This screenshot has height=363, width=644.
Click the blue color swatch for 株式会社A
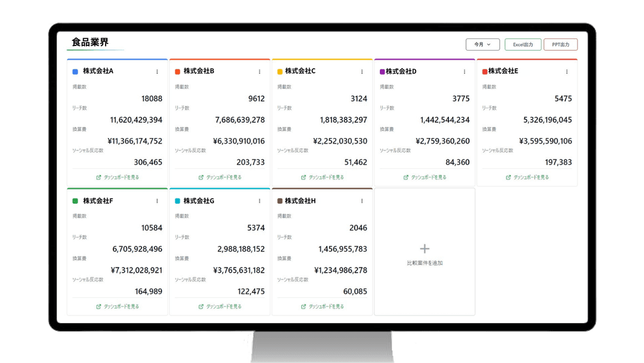[x=75, y=72]
